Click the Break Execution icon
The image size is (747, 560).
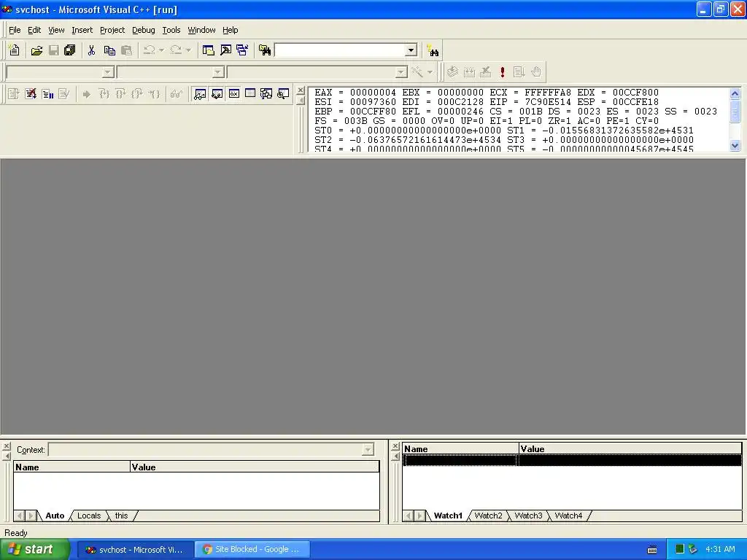[47, 94]
